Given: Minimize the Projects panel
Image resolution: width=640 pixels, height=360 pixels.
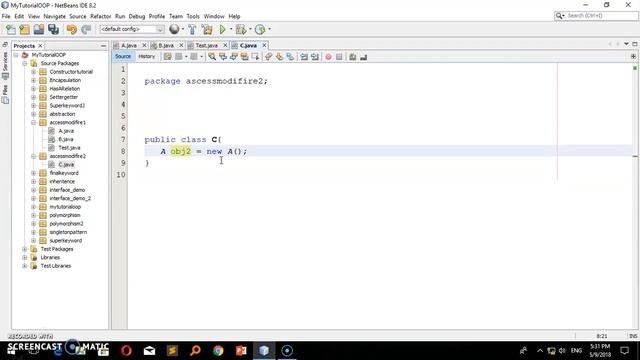Looking at the screenshot, I should [103, 46].
